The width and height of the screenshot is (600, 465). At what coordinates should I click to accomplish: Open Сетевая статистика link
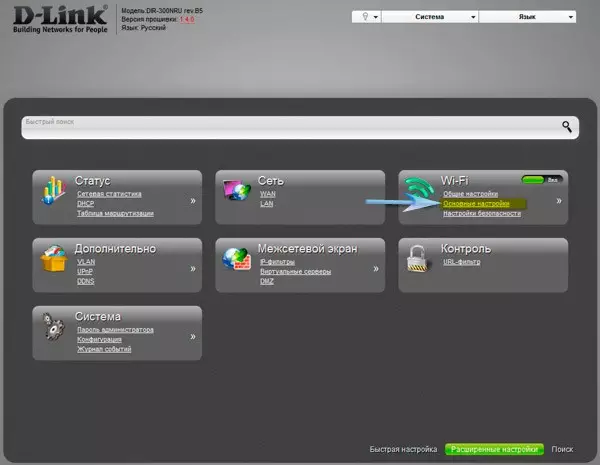point(109,194)
